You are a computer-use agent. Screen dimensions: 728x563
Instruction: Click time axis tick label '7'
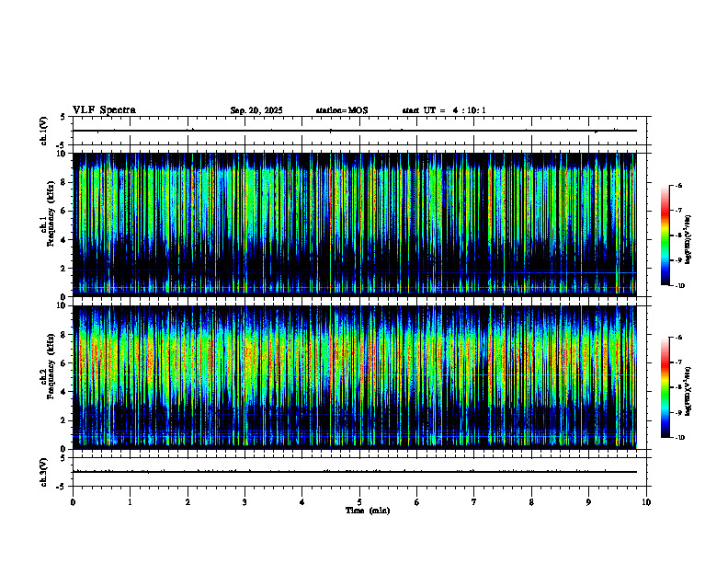tap(474, 502)
